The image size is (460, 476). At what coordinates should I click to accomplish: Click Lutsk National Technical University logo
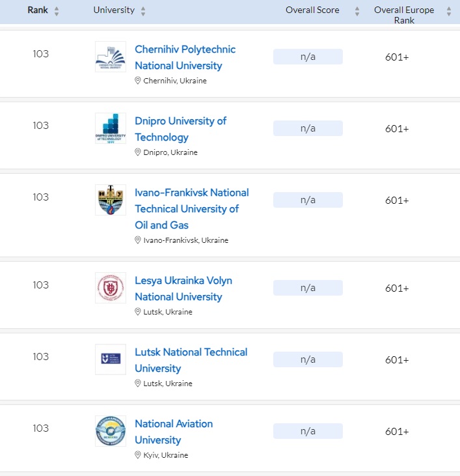(x=111, y=359)
